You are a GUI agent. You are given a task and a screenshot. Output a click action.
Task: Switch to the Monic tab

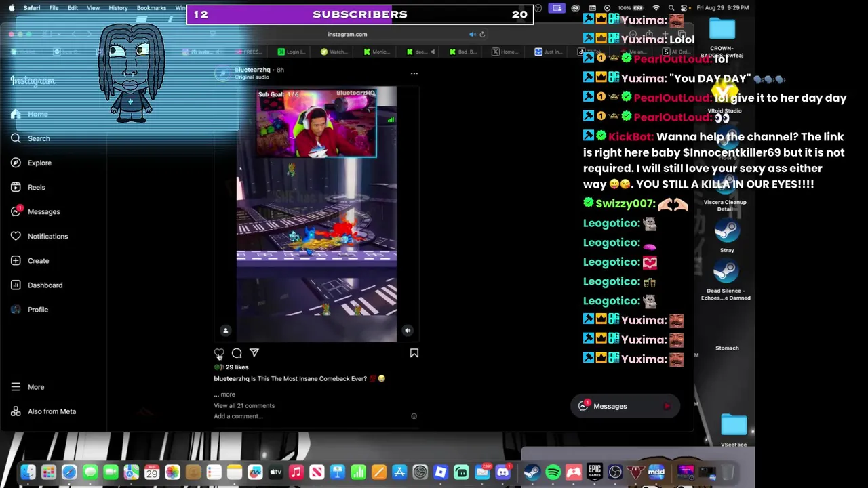377,52
